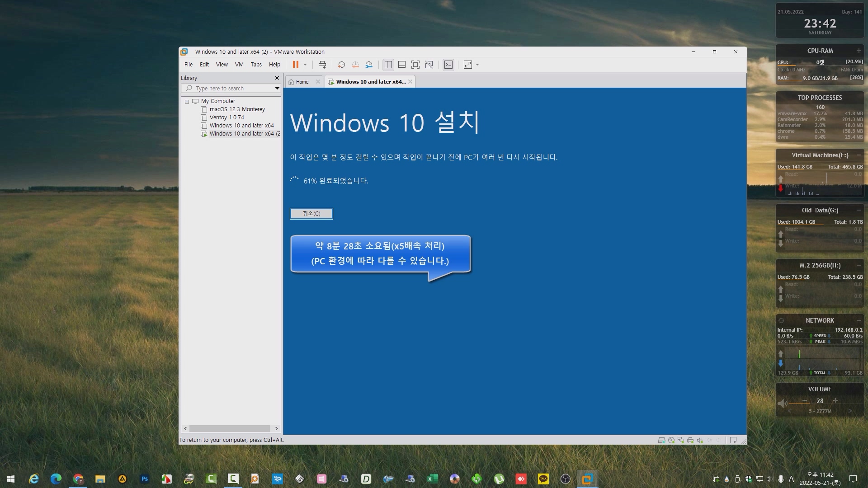Revert virtual machine to previous snapshot
Image resolution: width=868 pixels, height=488 pixels.
(x=355, y=65)
